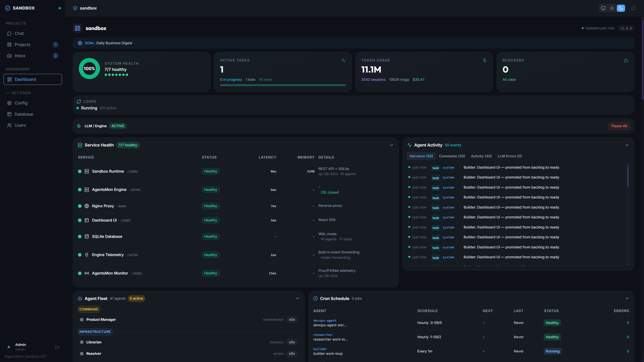The height and width of the screenshot is (362, 644).
Task: Click the Token Usage dollar icon
Action: 485,61
